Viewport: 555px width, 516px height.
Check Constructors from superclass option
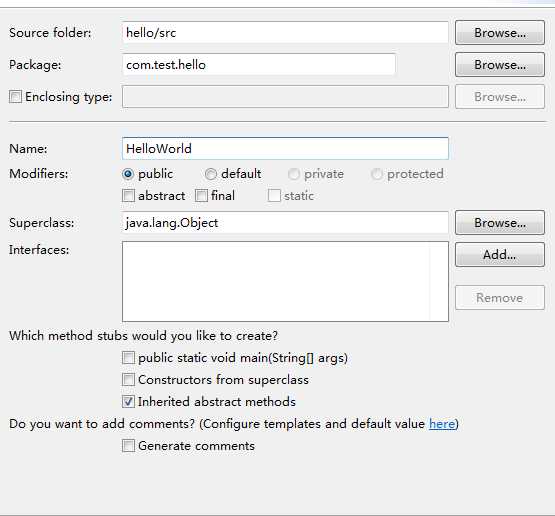128,380
